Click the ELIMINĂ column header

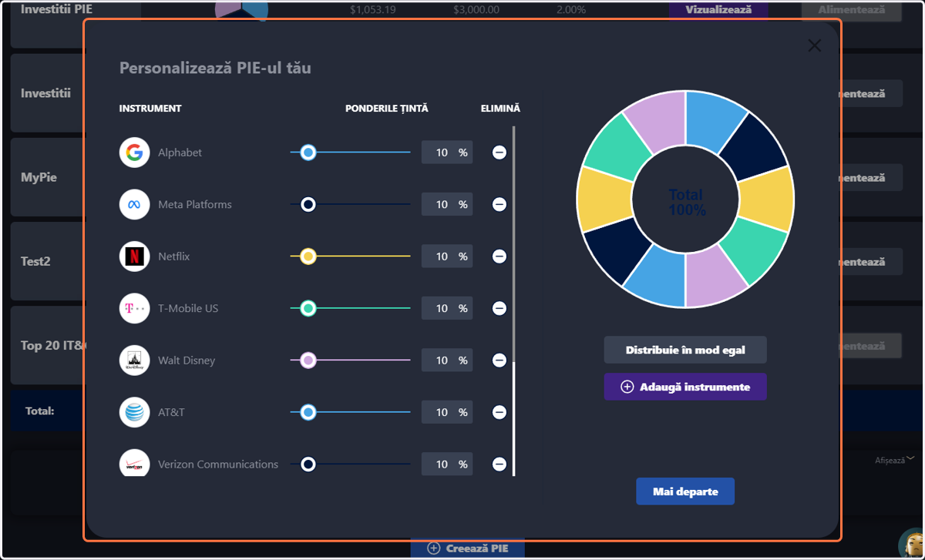500,109
